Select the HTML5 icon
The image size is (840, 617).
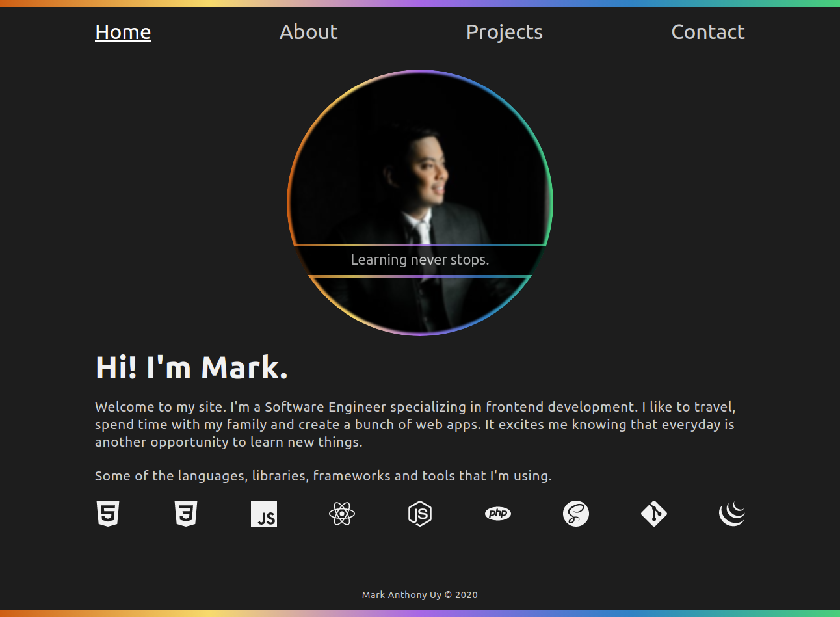pos(107,513)
